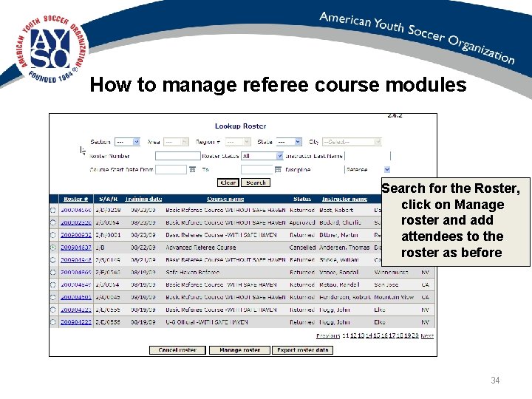Click the 'Approved' status cell
The width and height of the screenshot is (532, 399).
tap(302, 222)
